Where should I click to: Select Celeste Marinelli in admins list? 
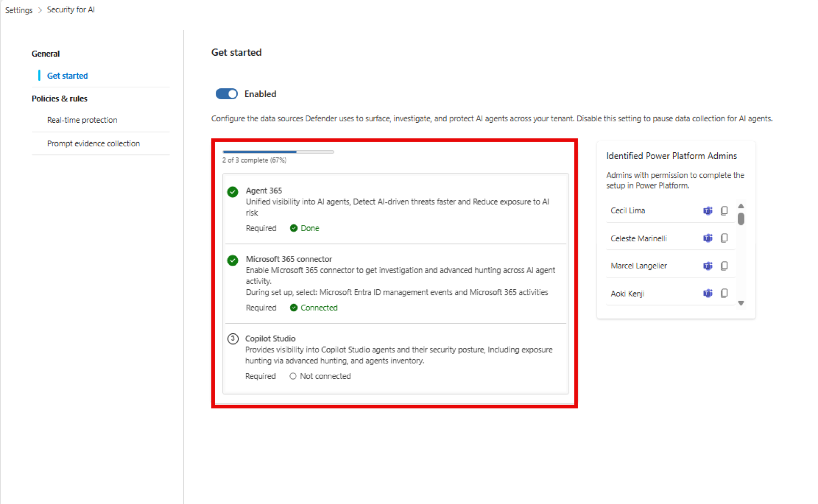tap(639, 238)
